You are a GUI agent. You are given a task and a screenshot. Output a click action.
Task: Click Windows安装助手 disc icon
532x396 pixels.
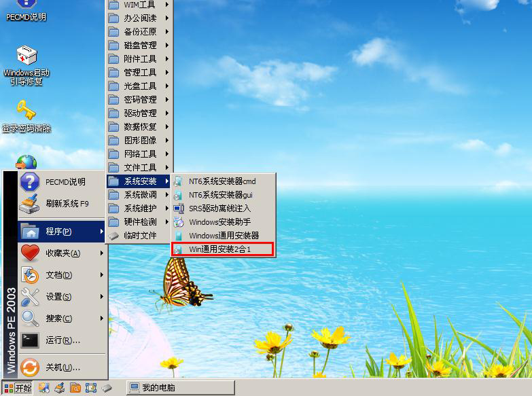pyautogui.click(x=179, y=222)
